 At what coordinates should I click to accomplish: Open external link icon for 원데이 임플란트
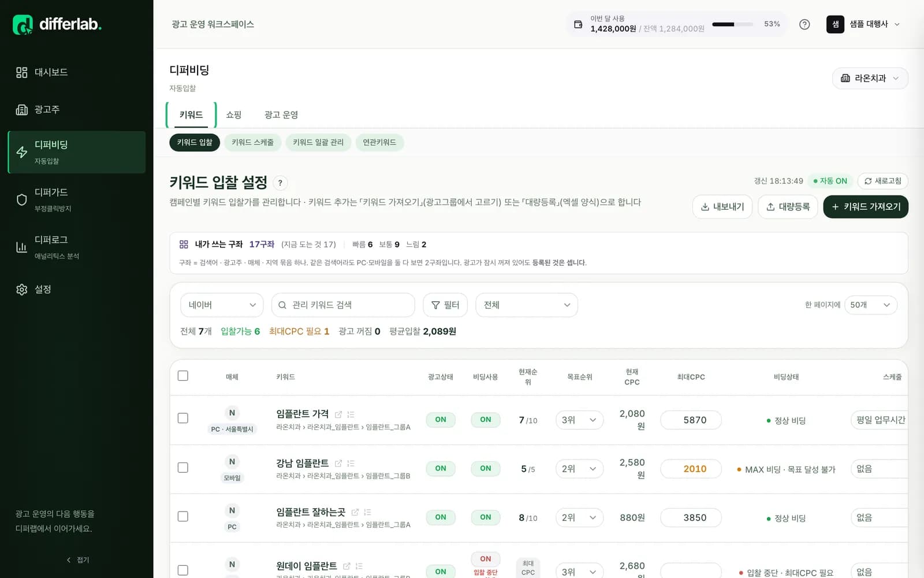click(346, 566)
